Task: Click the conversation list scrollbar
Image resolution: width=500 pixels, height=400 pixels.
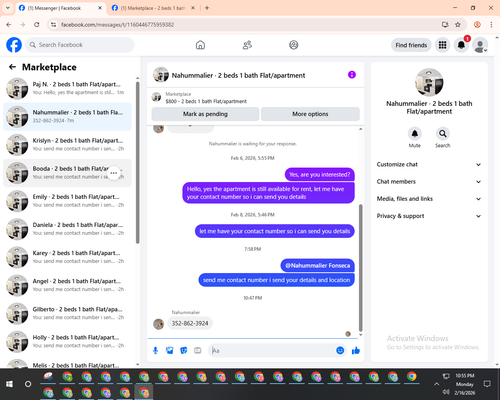Action: [x=137, y=163]
